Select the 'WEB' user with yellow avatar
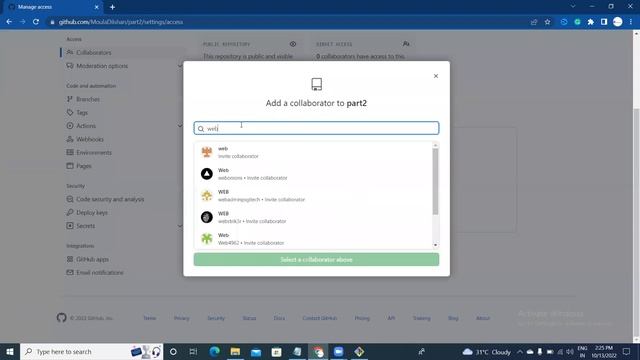640x360 pixels. point(313,196)
